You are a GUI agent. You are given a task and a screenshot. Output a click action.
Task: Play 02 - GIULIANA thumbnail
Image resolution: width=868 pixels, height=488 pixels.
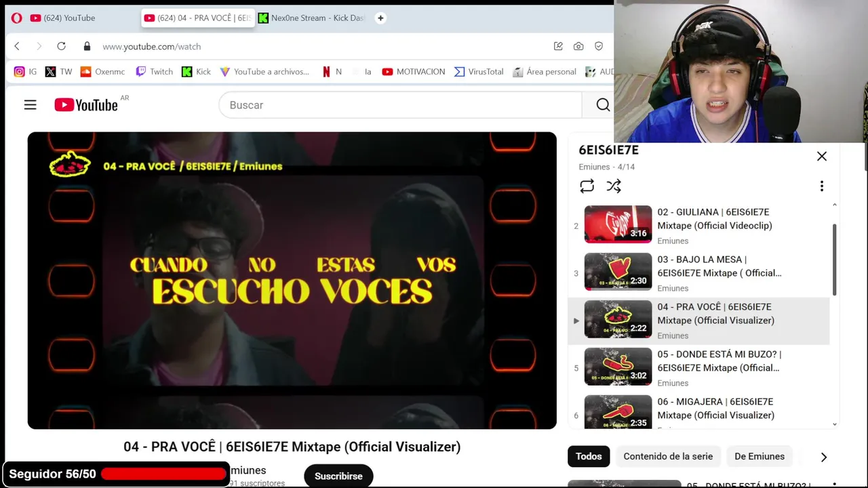[x=618, y=224]
